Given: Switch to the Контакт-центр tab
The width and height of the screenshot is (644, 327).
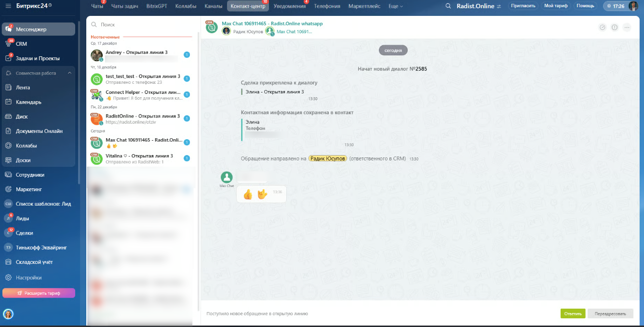Looking at the screenshot, I should pos(248,6).
